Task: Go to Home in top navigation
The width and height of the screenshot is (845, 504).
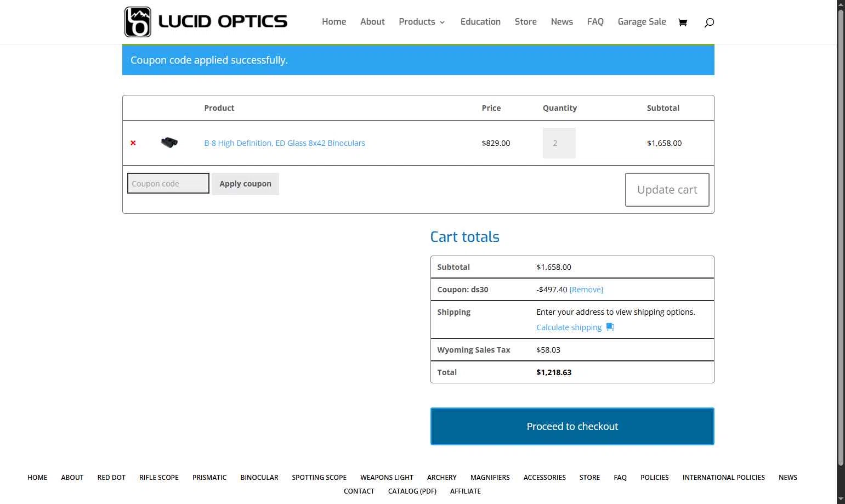Action: pyautogui.click(x=334, y=22)
